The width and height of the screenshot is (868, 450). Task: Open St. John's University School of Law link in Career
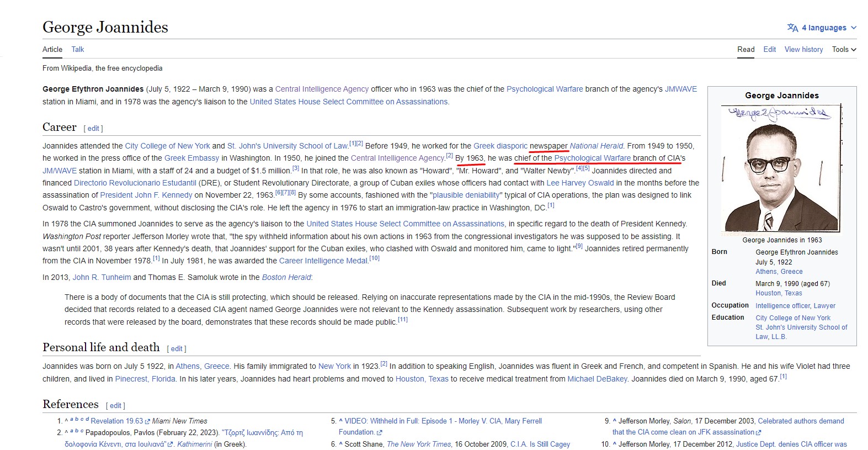pos(287,146)
